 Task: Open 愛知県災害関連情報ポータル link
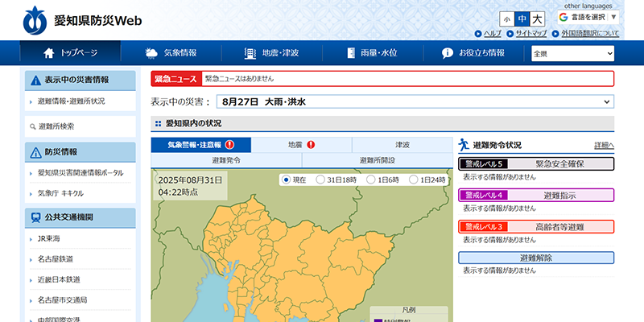click(x=80, y=173)
